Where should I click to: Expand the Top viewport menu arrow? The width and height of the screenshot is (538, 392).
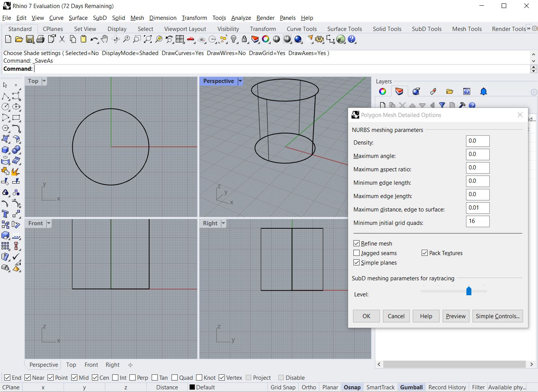coord(44,81)
